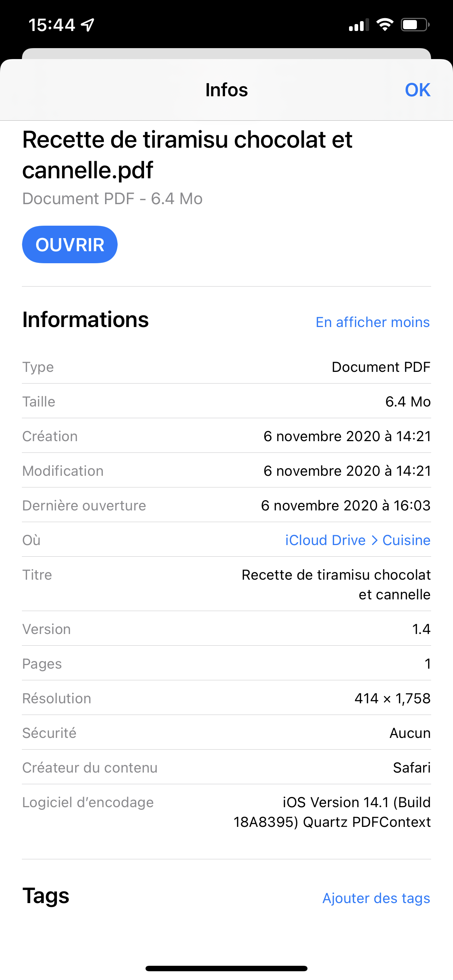Tap the chevron between iCloud Drive and Cuisine

click(374, 540)
